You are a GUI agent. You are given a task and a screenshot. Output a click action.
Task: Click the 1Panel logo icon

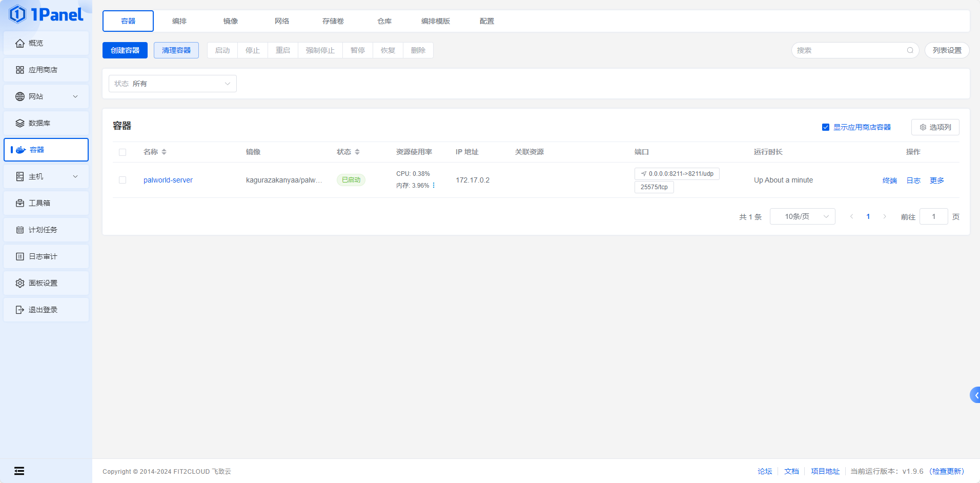[17, 14]
